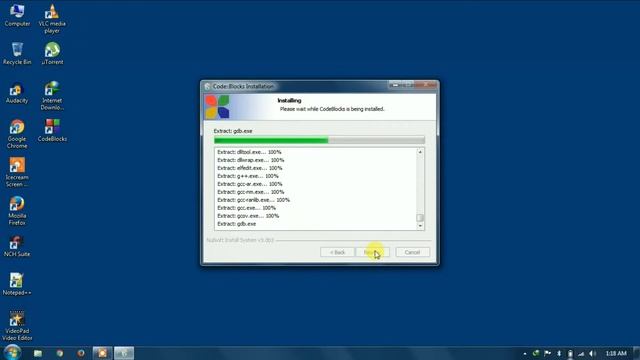Click the green installation progress bar

[x=319, y=140]
